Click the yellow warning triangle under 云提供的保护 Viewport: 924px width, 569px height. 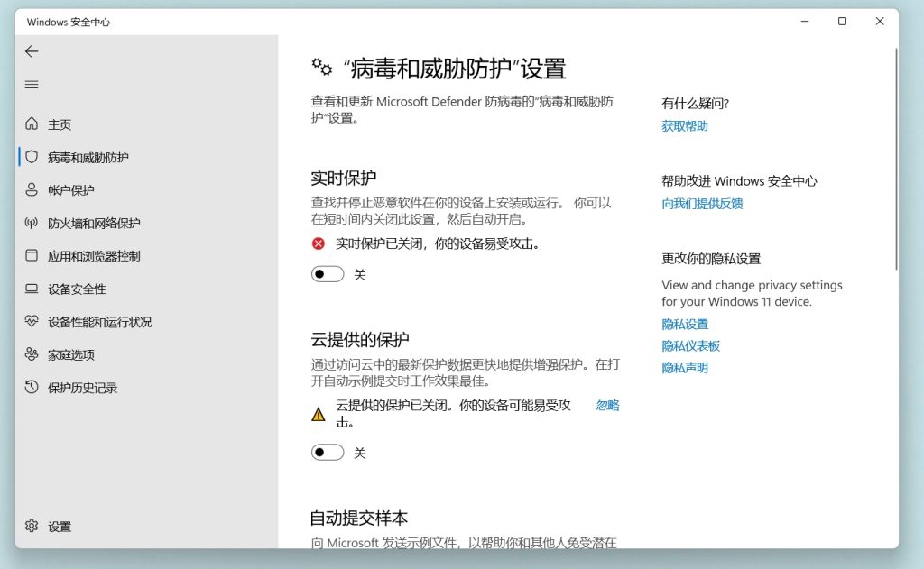click(x=319, y=414)
